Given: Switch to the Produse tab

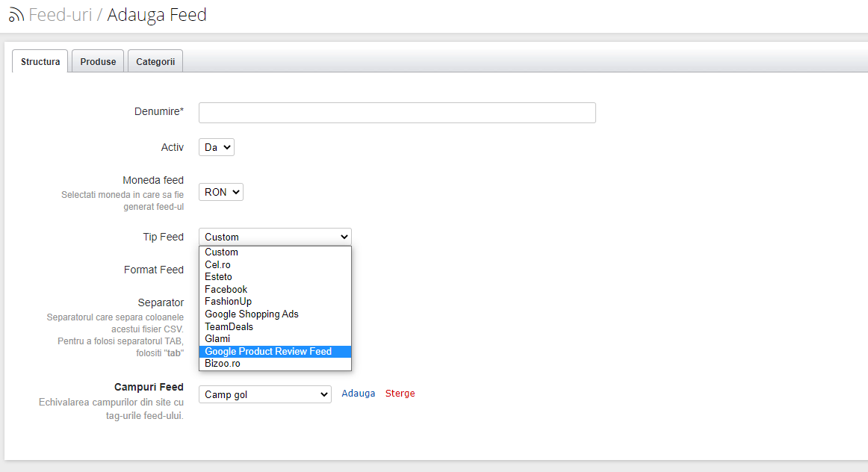Looking at the screenshot, I should click(98, 61).
